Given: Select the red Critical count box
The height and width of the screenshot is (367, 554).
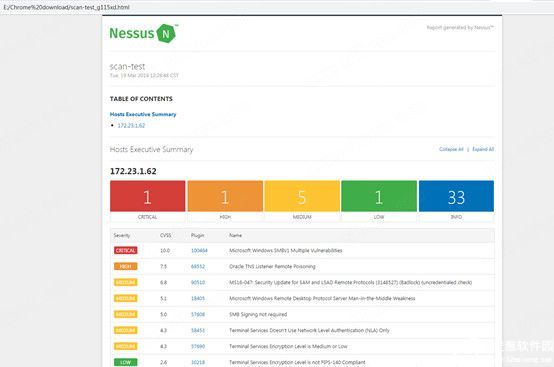Looking at the screenshot, I should tap(147, 196).
